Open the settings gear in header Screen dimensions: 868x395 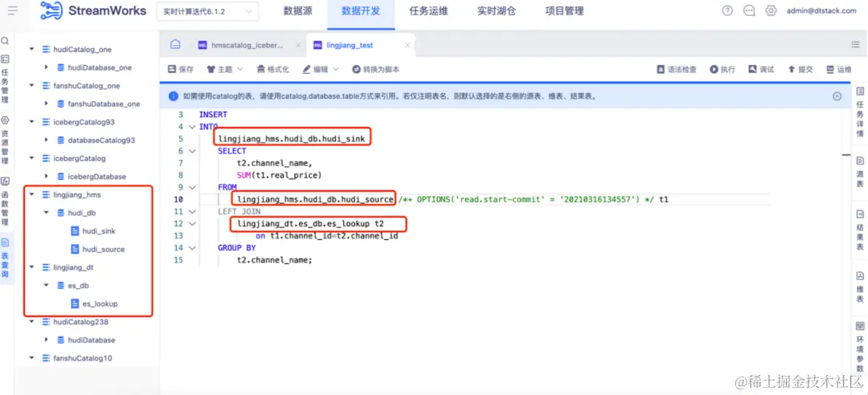[771, 10]
